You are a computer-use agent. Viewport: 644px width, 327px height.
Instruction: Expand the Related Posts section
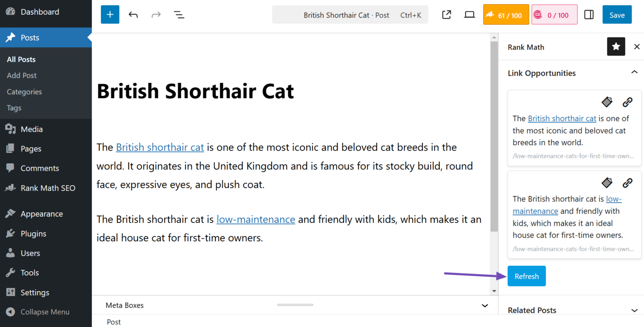(x=635, y=309)
